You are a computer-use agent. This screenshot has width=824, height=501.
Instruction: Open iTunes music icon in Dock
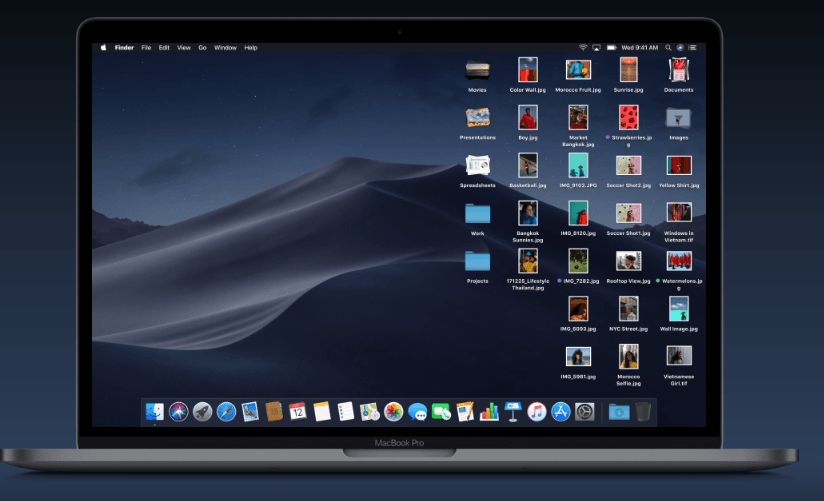tap(537, 411)
